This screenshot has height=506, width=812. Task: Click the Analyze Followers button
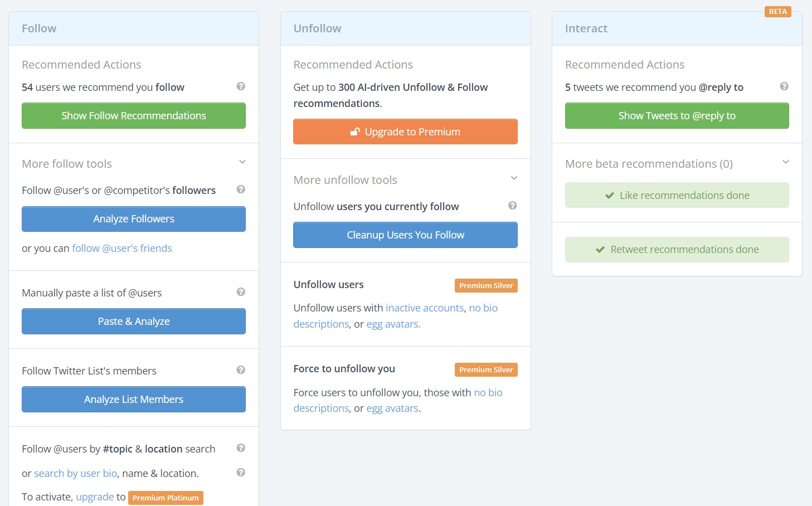click(134, 219)
